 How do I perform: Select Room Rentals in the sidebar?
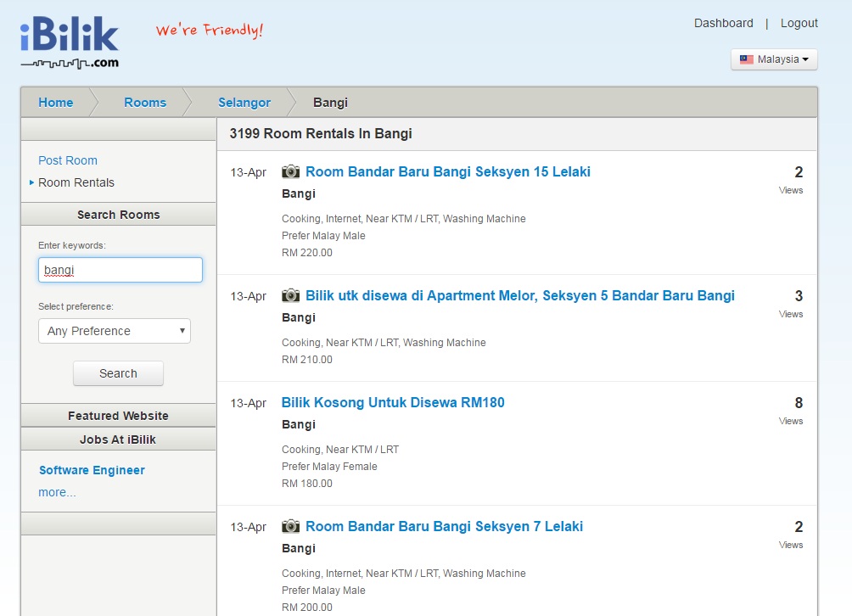[x=76, y=182]
